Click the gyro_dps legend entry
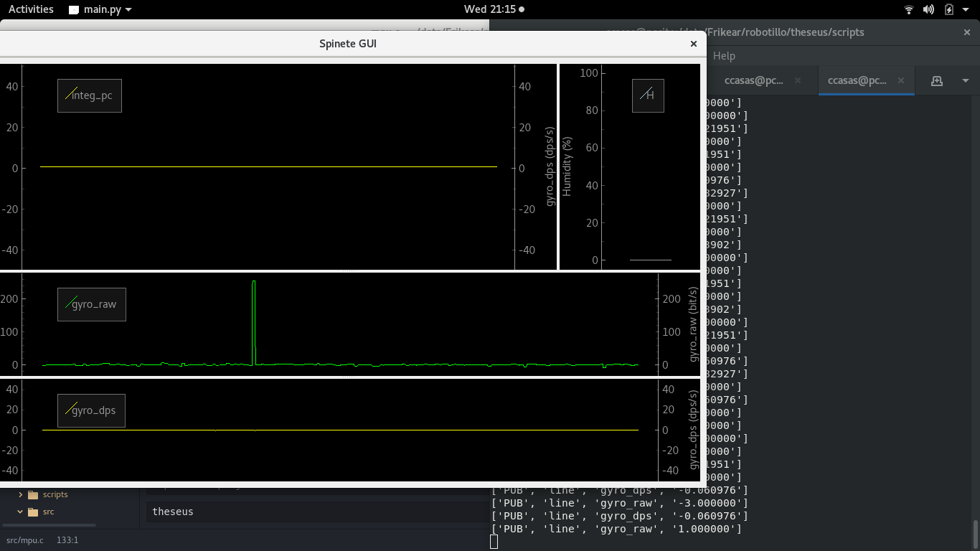Viewport: 980px width, 551px height. [91, 411]
